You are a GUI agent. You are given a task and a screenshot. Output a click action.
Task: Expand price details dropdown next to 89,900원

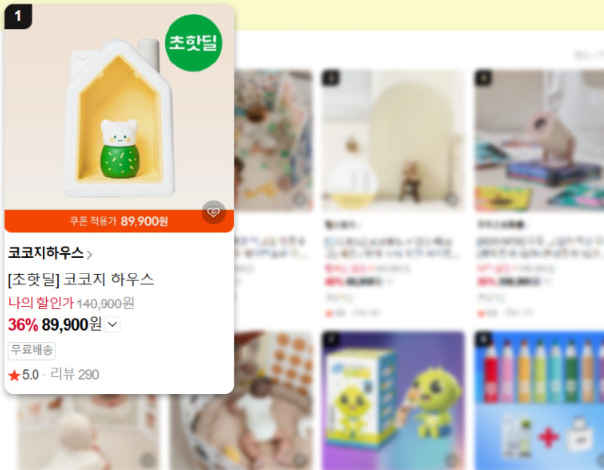point(112,324)
